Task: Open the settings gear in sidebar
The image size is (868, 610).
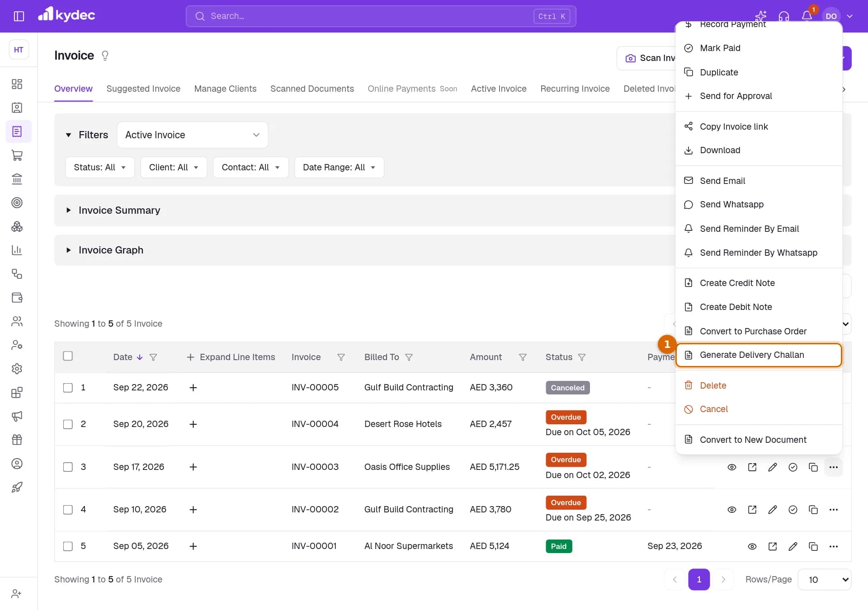Action: [17, 369]
